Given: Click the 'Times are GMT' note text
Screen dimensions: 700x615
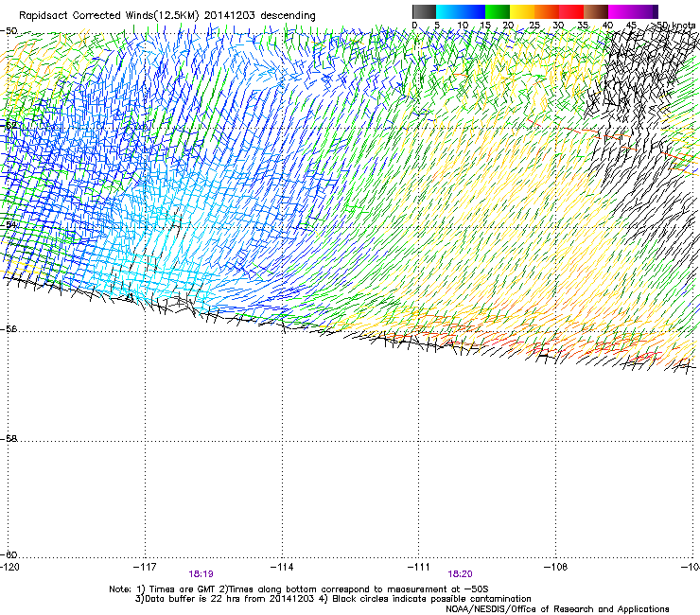Looking at the screenshot, I should tap(183, 589).
